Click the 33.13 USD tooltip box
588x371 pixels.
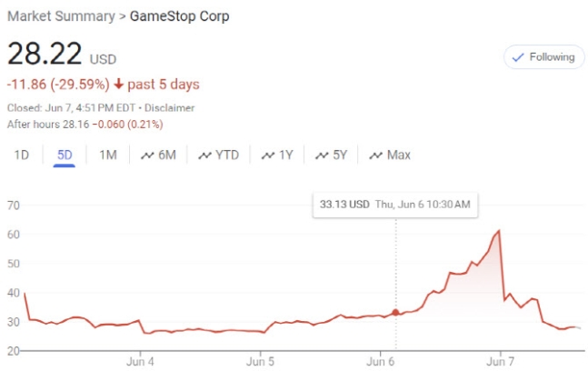(395, 205)
